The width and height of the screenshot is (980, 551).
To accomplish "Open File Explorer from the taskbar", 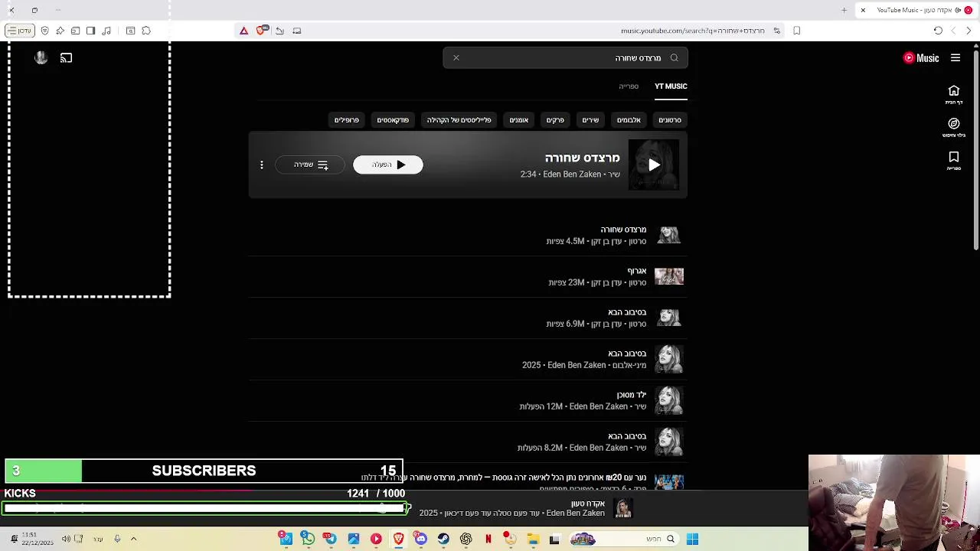I will (x=534, y=539).
